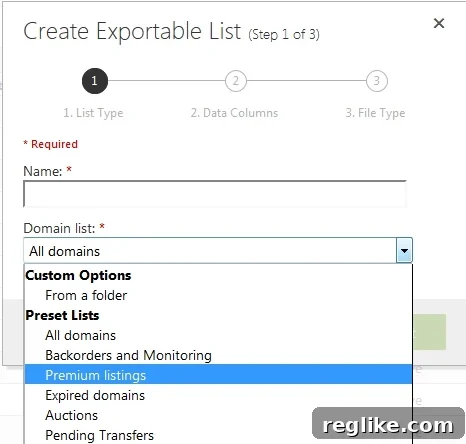The width and height of the screenshot is (466, 444).
Task: Select 'Expired domains' from the list
Action: (x=218, y=395)
